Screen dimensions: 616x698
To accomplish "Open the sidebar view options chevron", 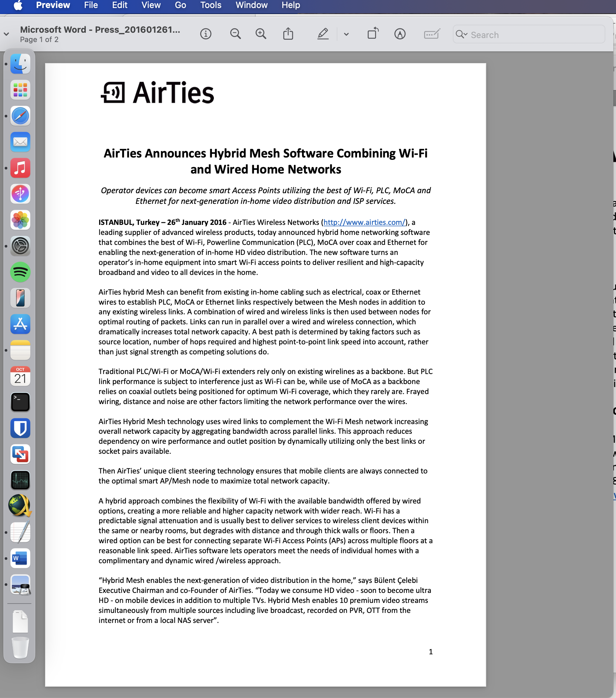I will coord(6,34).
